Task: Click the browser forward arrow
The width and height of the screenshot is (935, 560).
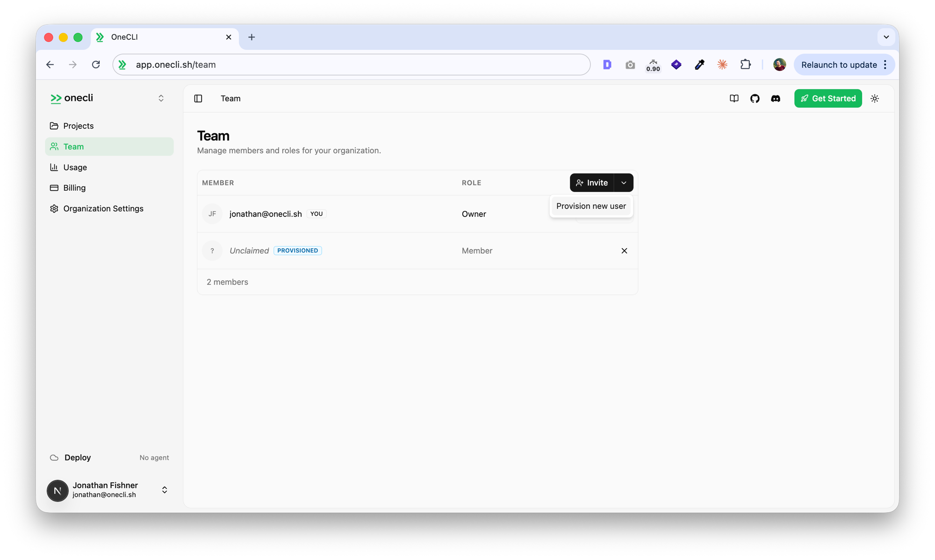Action: [72, 65]
